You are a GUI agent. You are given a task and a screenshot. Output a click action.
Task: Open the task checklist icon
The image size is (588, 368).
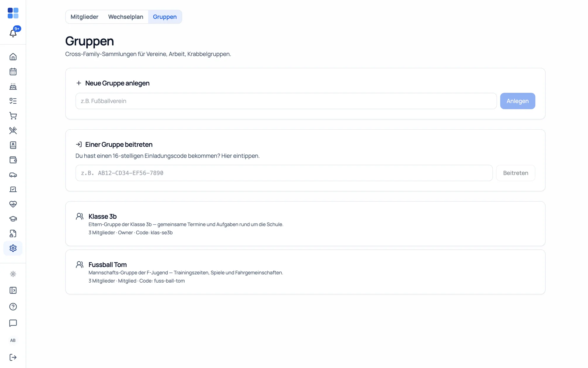(x=13, y=101)
